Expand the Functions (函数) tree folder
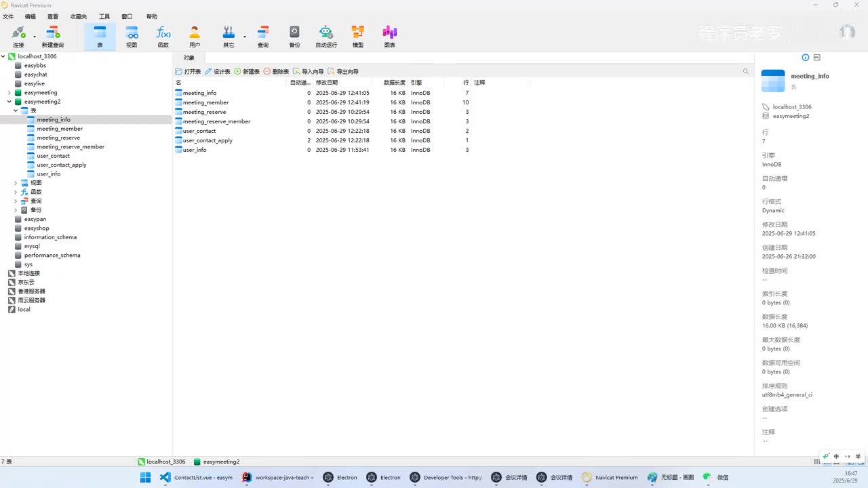This screenshot has width=868, height=488. click(16, 192)
